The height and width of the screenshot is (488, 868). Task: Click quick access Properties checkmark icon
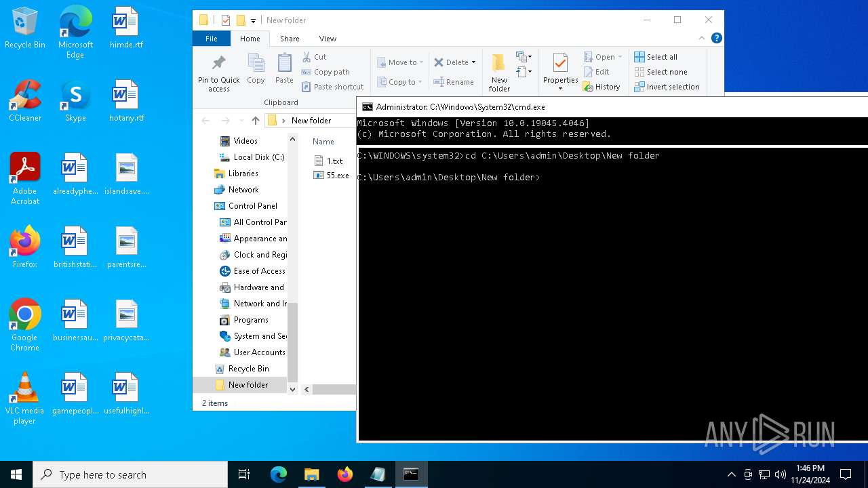coord(226,20)
